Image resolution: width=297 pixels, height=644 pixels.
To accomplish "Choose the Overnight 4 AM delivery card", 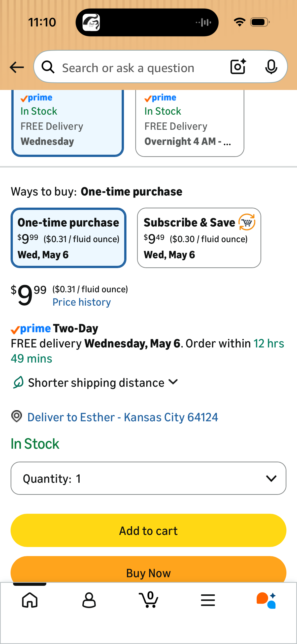I will [190, 123].
